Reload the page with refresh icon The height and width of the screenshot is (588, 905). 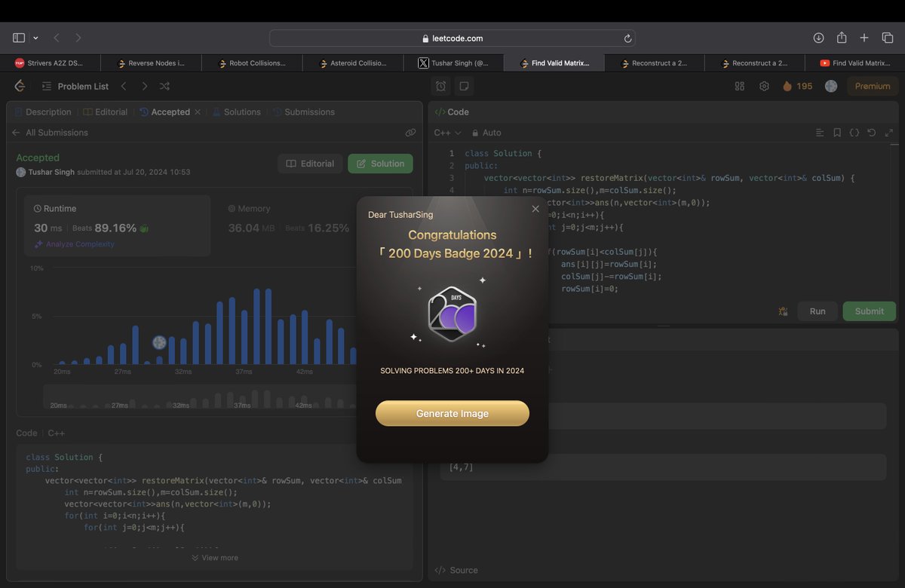pos(627,38)
